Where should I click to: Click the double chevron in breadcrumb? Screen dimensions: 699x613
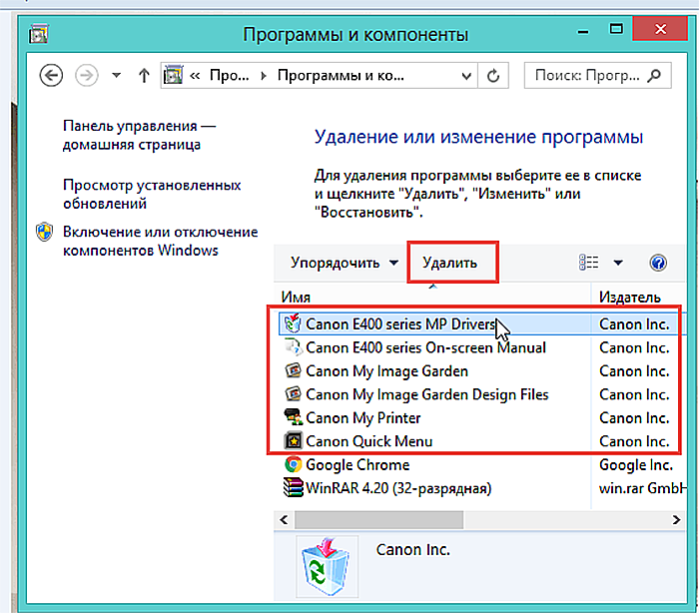click(195, 76)
